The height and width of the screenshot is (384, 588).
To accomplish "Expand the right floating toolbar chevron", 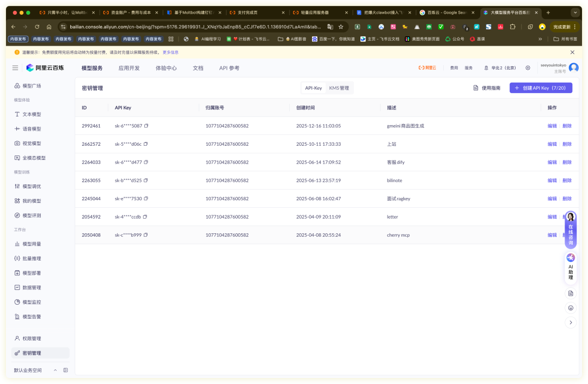I will [x=571, y=323].
